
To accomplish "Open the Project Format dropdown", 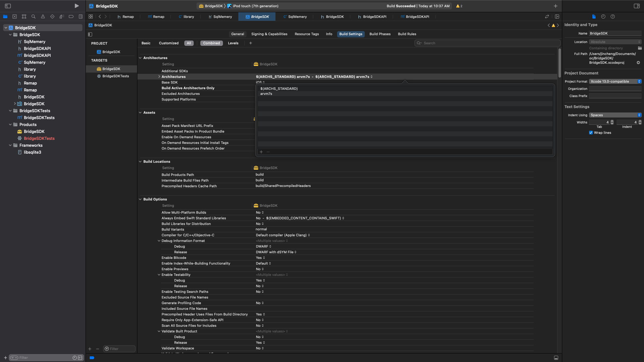I will tap(615, 81).
